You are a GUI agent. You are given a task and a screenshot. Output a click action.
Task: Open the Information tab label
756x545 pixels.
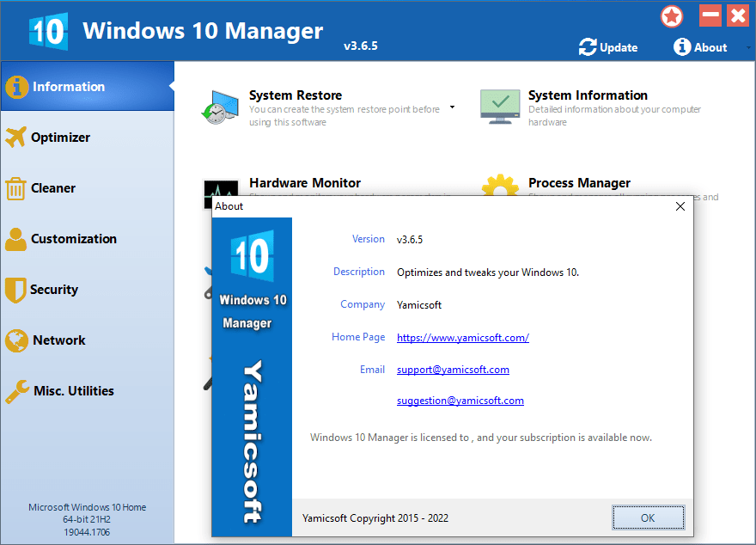(69, 87)
